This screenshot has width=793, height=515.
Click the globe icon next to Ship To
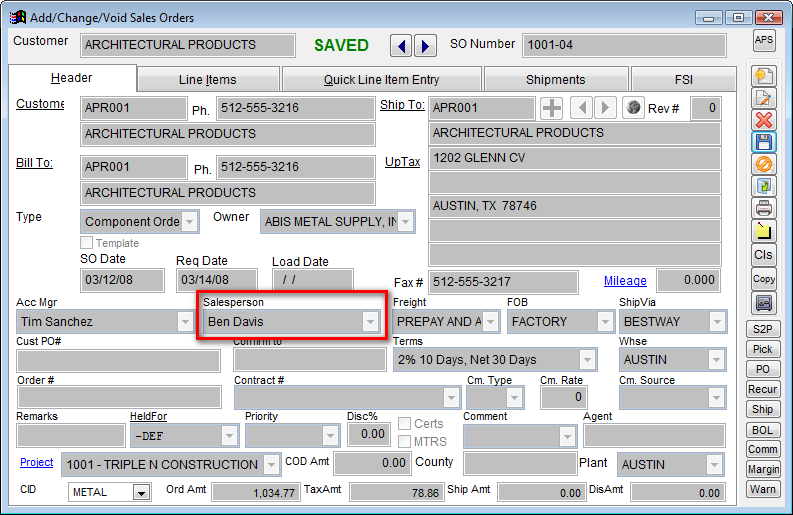632,108
